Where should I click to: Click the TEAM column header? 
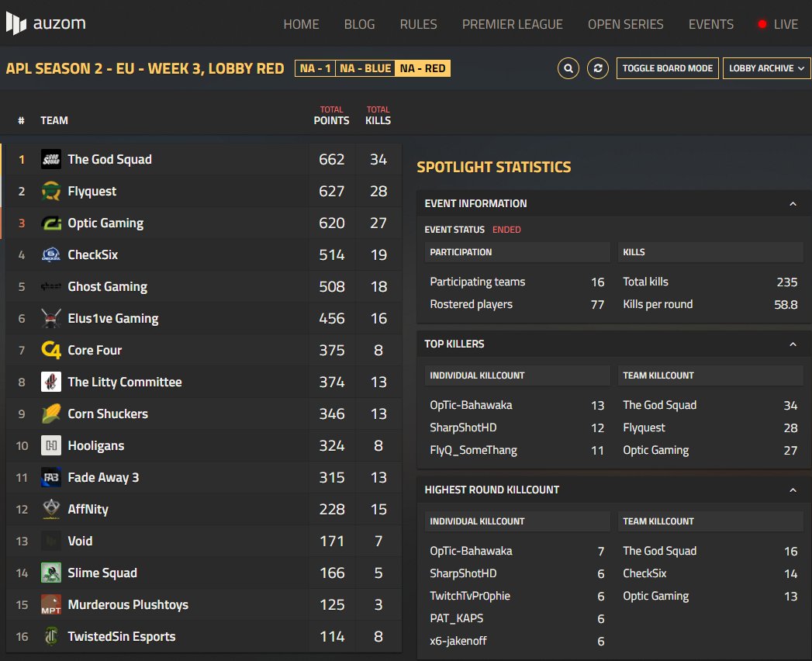pyautogui.click(x=54, y=120)
